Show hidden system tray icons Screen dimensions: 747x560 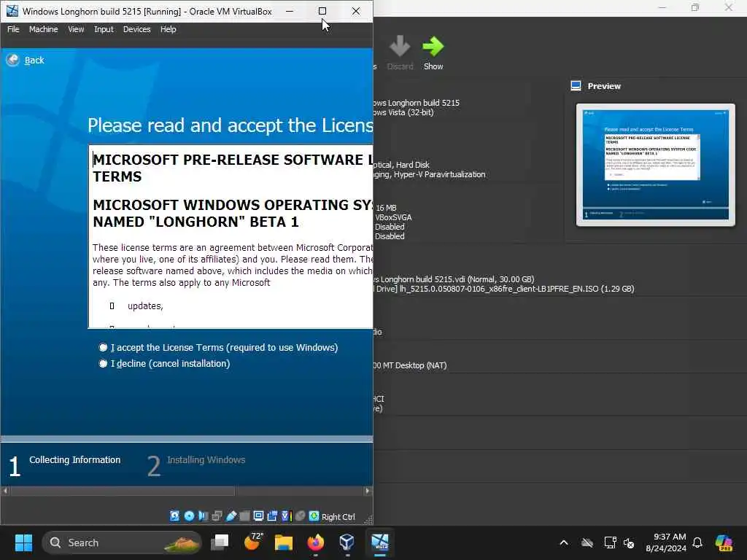(564, 542)
